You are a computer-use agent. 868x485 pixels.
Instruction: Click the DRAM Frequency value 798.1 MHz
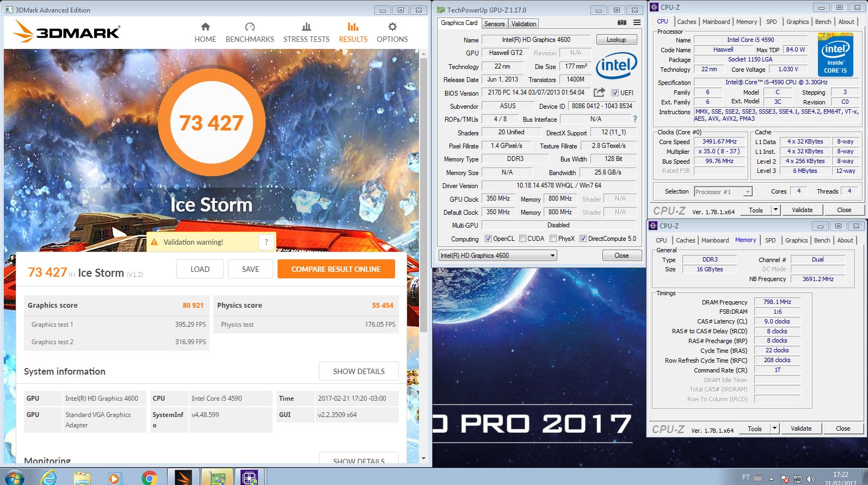[777, 302]
